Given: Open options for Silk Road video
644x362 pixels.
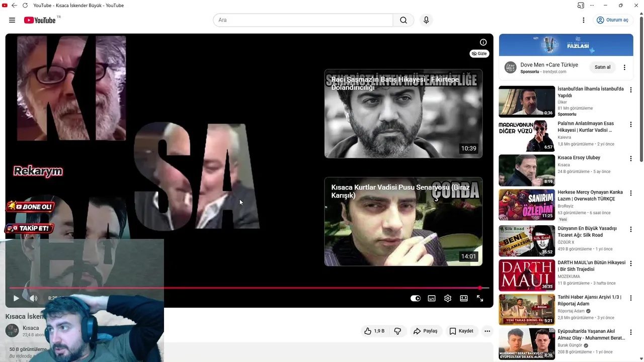Looking at the screenshot, I should (630, 229).
